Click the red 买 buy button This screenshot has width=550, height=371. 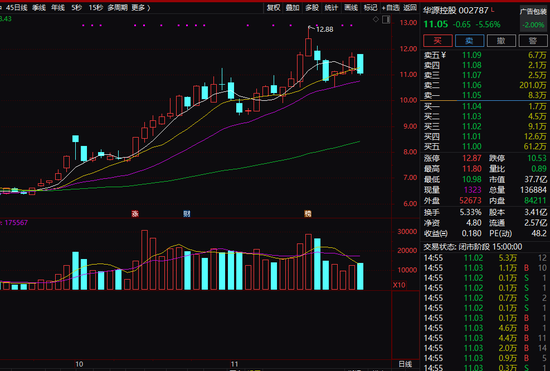click(438, 41)
